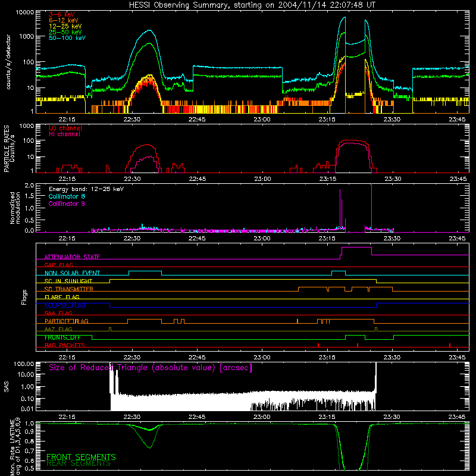Click the 23:30 tick below the SAS panel
The image size is (476, 476).
click(x=392, y=417)
